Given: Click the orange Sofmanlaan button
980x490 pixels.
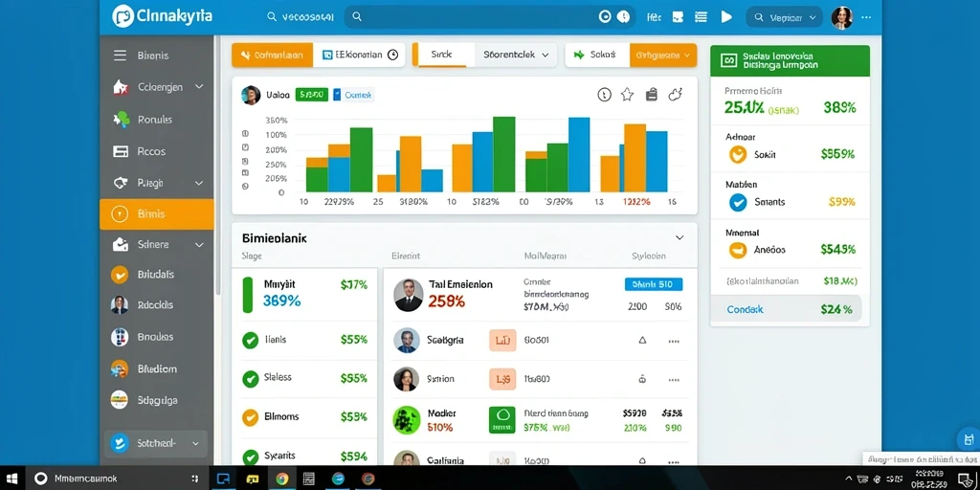Looking at the screenshot, I should pos(272,55).
